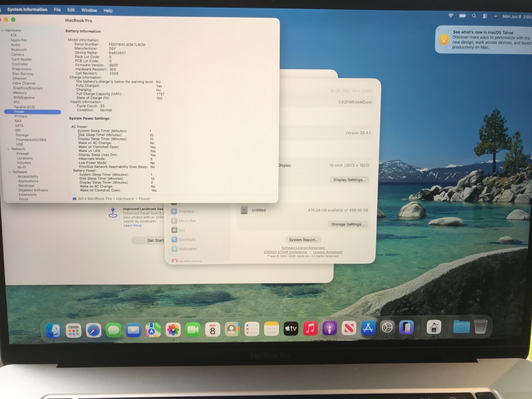This screenshot has height=399, width=532.
Task: Select Power in the Hardware sidebar list
Action: (x=33, y=112)
